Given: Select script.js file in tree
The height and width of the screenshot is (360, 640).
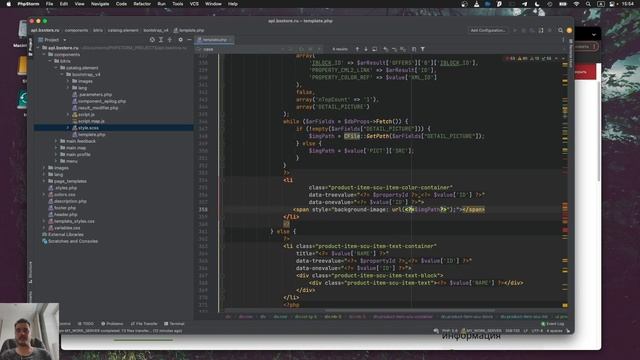Looking at the screenshot, I should (x=83, y=115).
